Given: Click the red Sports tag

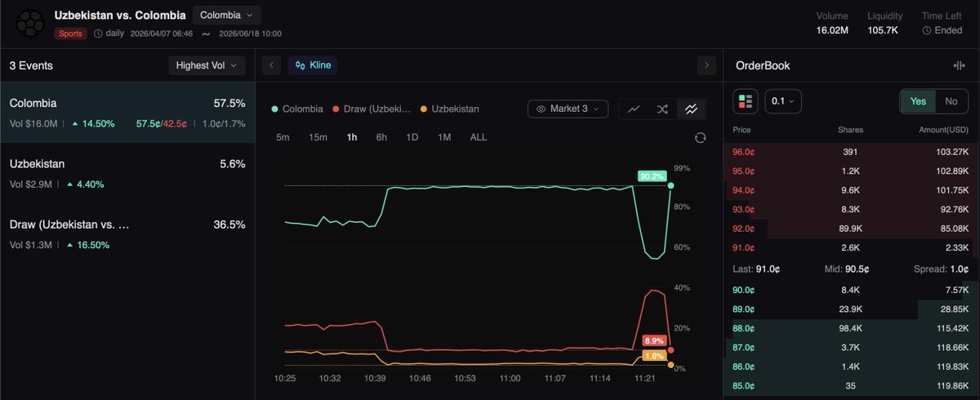Looking at the screenshot, I should point(70,33).
